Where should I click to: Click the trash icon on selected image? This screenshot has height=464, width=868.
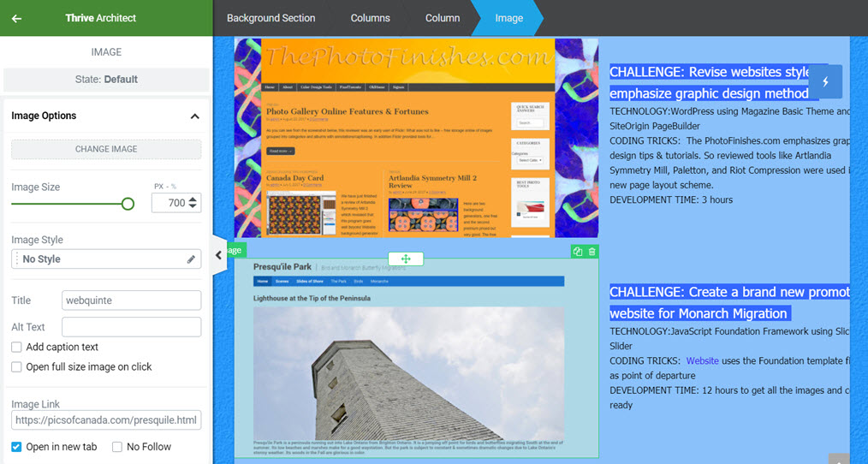(592, 252)
